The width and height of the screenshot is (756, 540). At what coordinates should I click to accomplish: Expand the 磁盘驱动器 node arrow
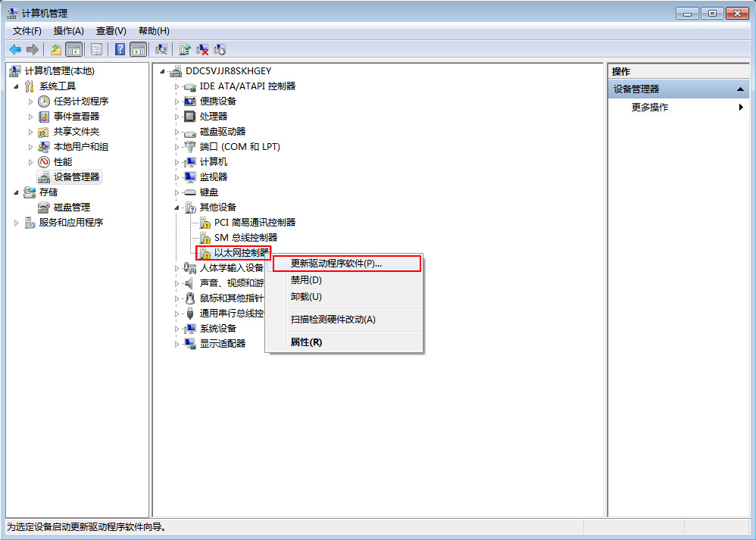coord(177,132)
